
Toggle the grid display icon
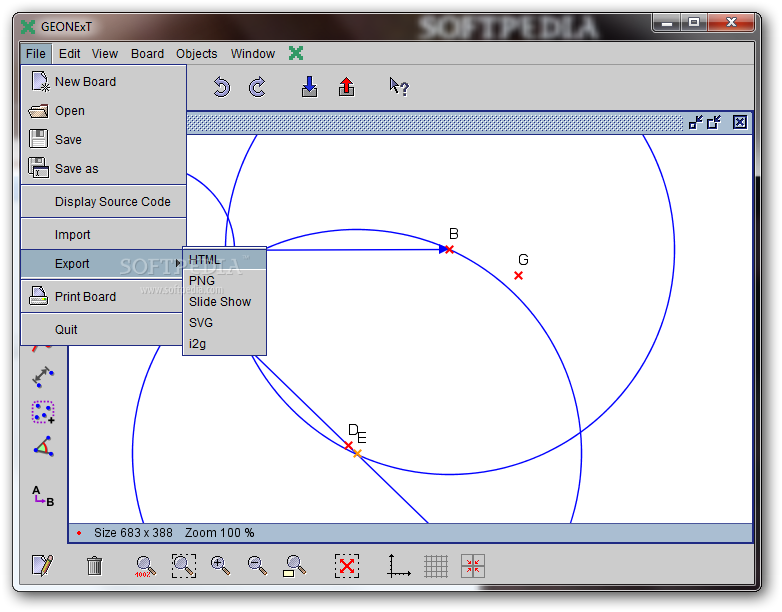point(436,566)
